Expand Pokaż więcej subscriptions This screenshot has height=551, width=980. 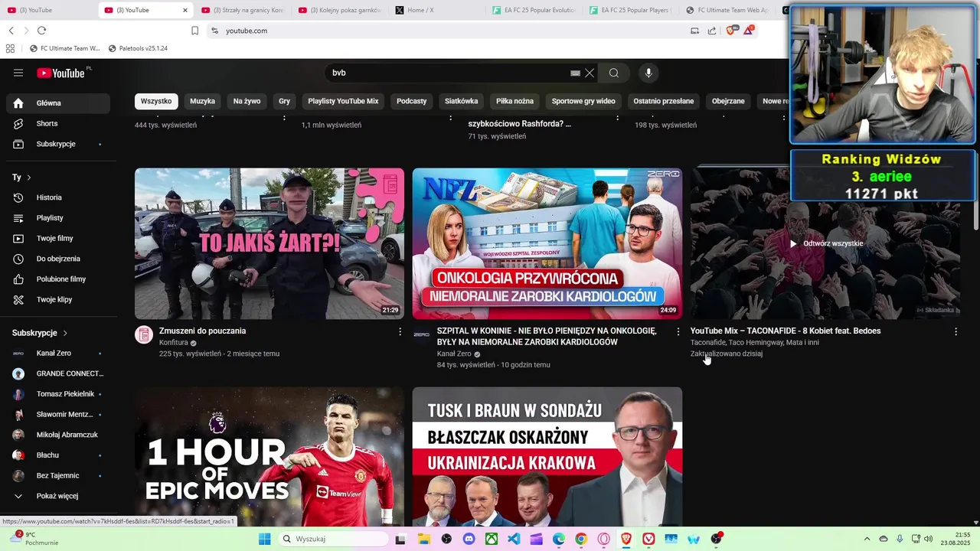pos(58,496)
